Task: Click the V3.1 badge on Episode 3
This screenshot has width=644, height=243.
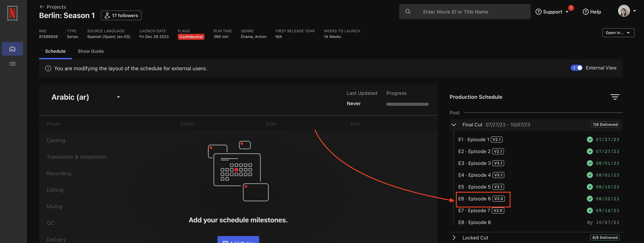Action: tap(498, 163)
